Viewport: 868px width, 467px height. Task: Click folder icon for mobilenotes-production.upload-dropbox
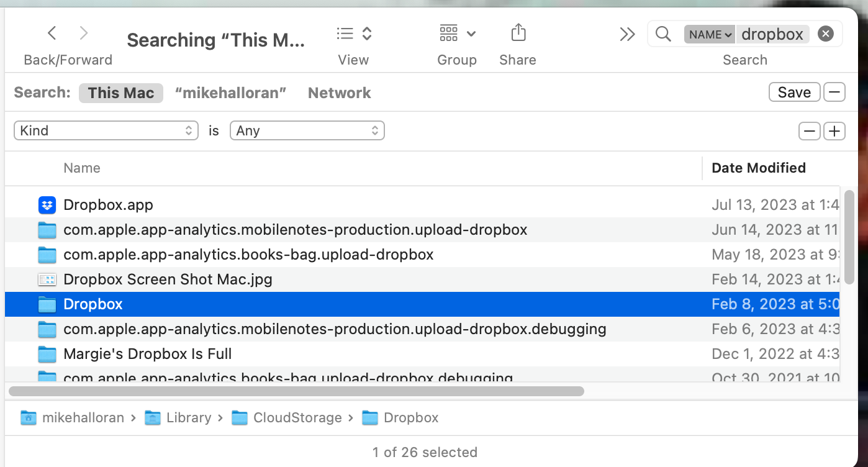pos(47,230)
